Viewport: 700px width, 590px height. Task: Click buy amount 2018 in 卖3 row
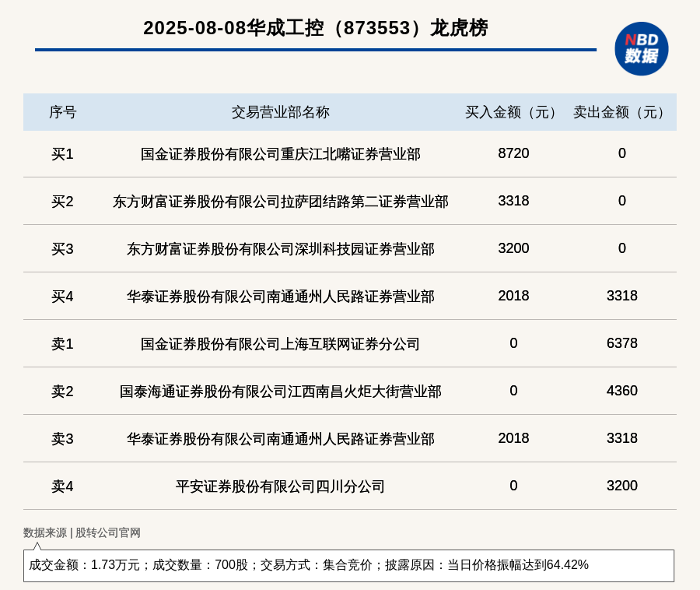point(513,438)
